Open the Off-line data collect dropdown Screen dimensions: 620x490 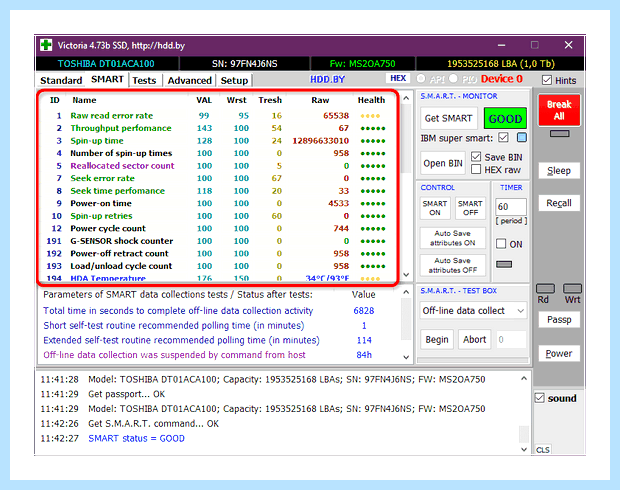473,311
